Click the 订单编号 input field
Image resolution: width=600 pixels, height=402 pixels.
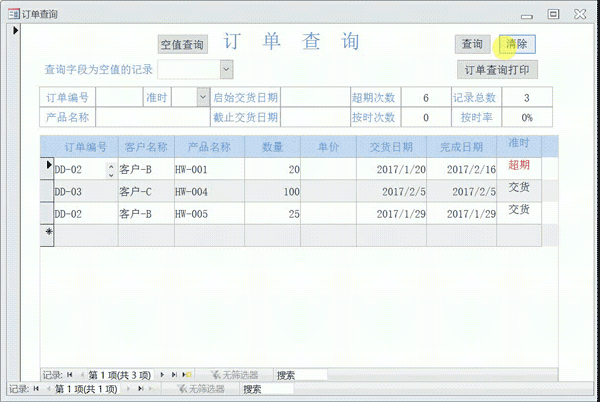118,98
